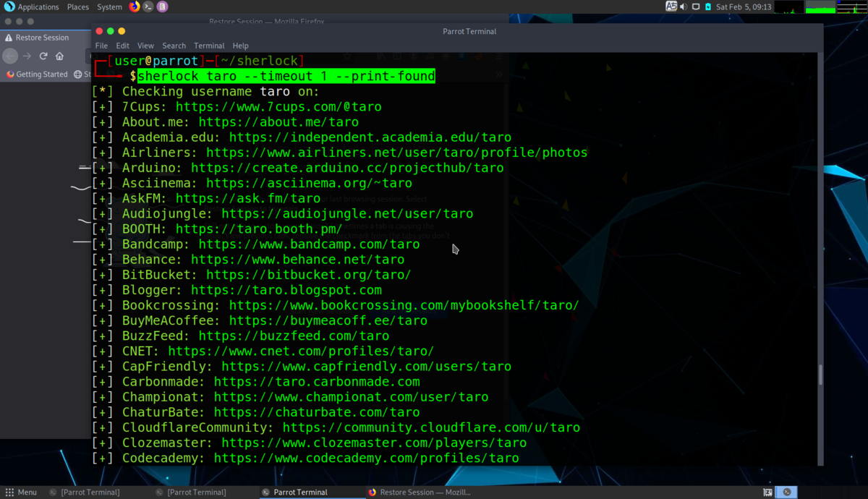The height and width of the screenshot is (499, 868).
Task: Click the clozemaster.com/players/taro URL
Action: (x=374, y=443)
